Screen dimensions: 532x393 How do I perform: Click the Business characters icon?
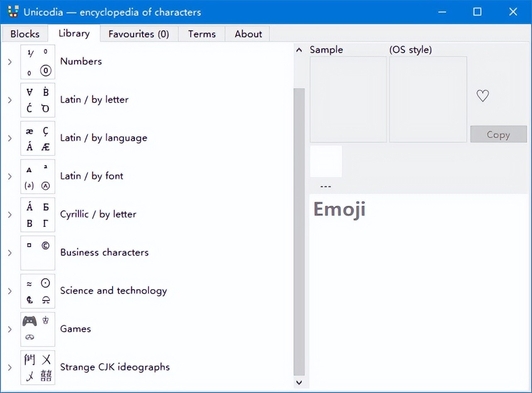click(x=37, y=253)
